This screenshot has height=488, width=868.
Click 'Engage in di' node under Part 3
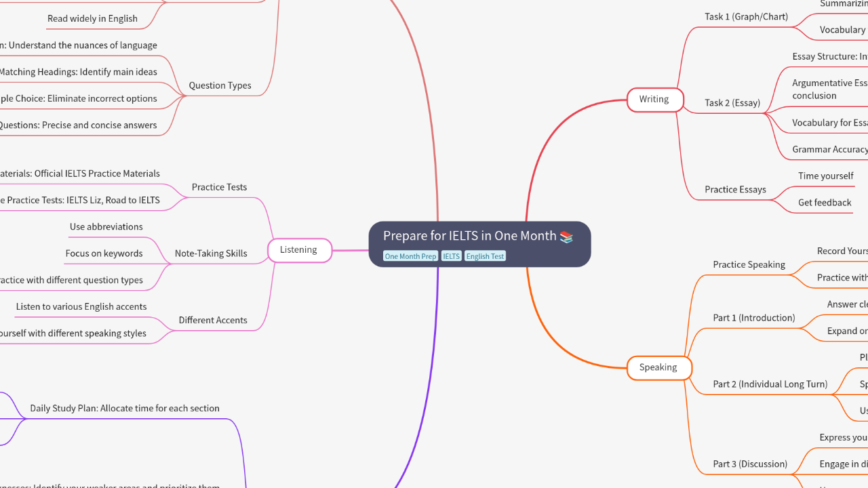tap(844, 464)
